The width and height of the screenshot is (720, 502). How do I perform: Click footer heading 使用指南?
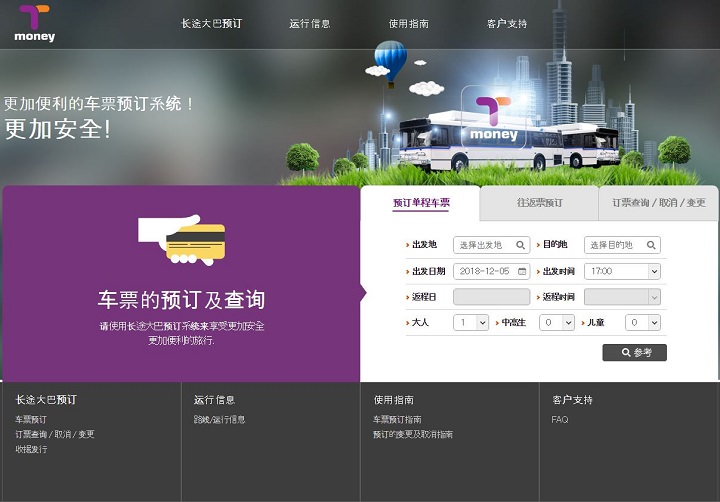click(x=394, y=400)
